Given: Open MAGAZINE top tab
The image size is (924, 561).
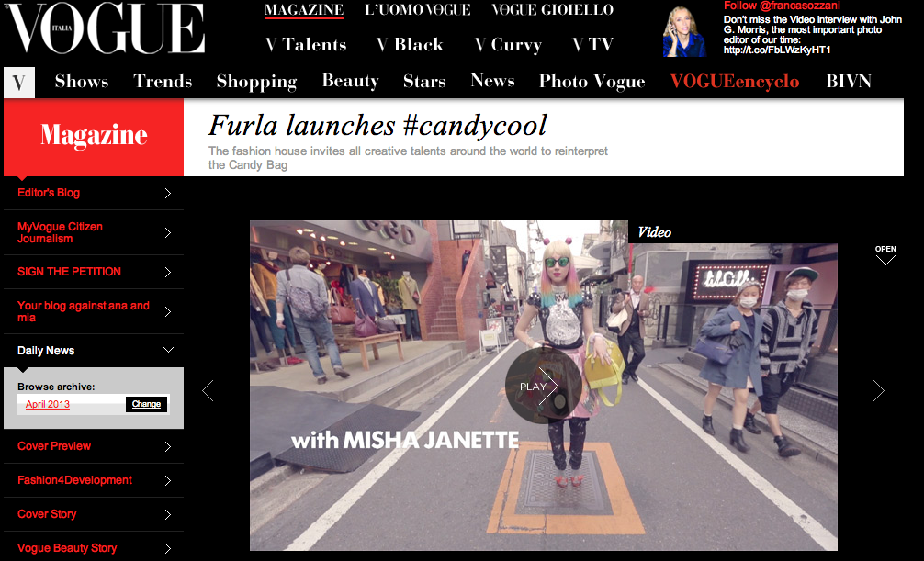Looking at the screenshot, I should 304,10.
